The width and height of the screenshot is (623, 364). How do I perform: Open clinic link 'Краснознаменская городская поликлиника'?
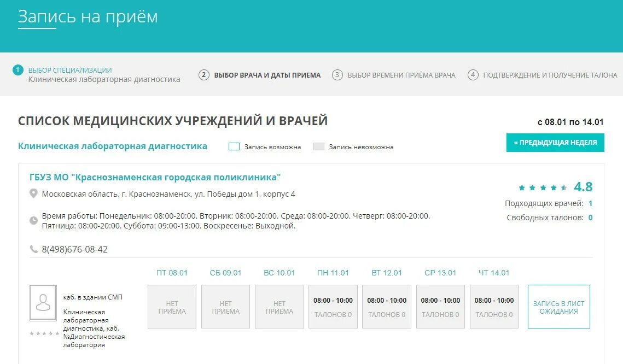(x=155, y=177)
